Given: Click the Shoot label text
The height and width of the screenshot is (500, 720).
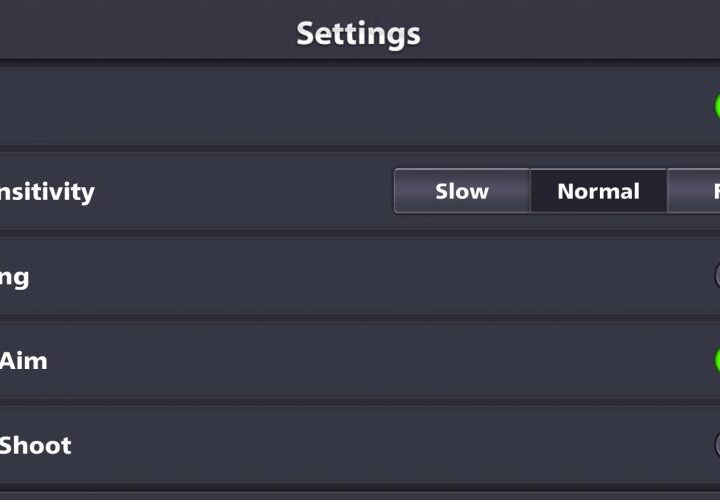Looking at the screenshot, I should click(x=35, y=445).
